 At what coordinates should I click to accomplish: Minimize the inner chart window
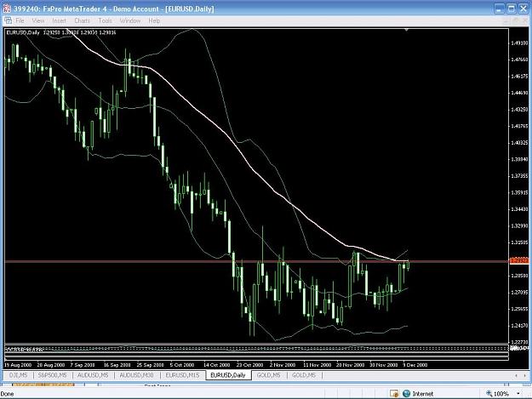click(x=506, y=20)
